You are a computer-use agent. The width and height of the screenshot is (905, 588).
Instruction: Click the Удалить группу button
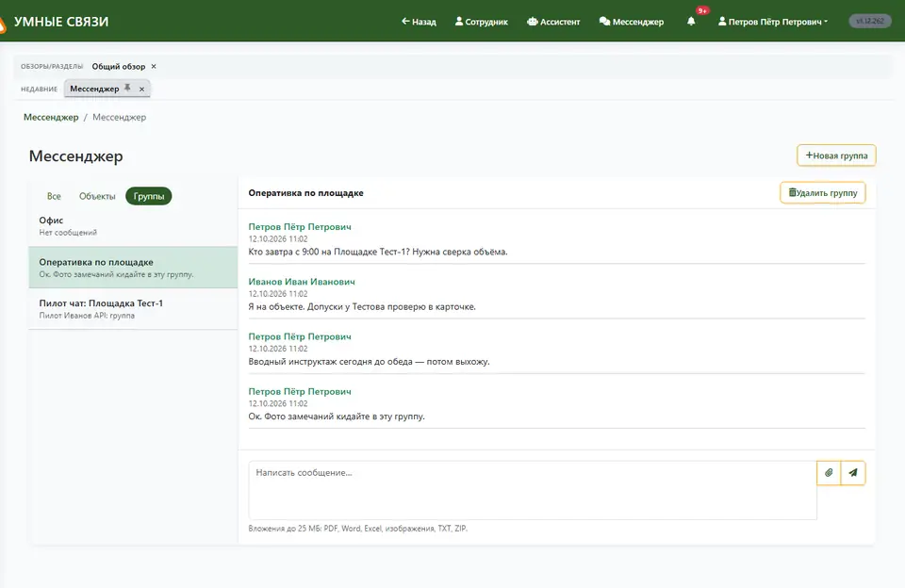[822, 193]
